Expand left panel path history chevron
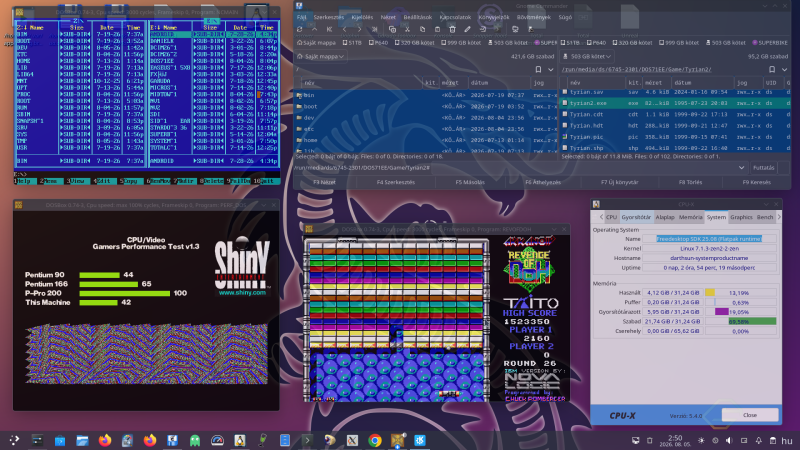The width and height of the screenshot is (800, 450). click(551, 69)
